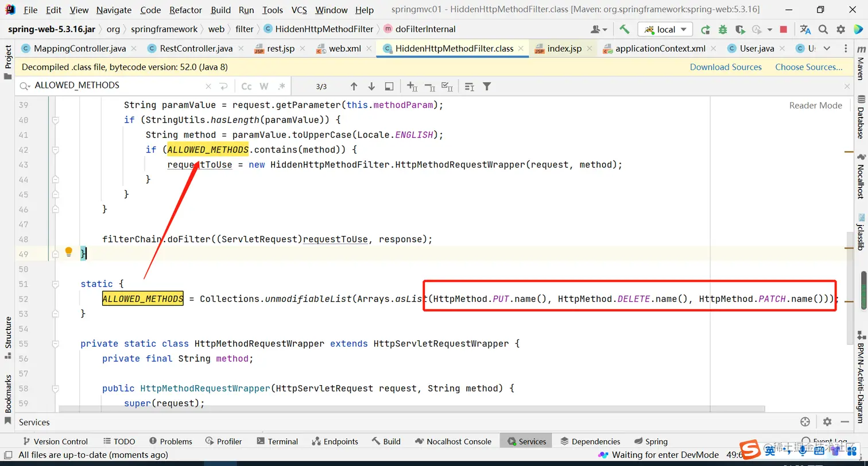Switch to the index.jsp tab
The image size is (868, 466).
pyautogui.click(x=564, y=49)
